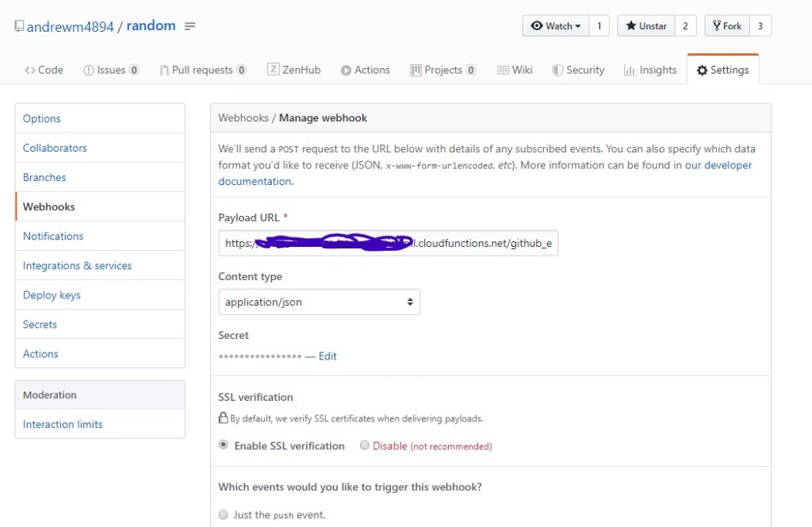Switch to the Actions tab
The width and height of the screenshot is (812, 527).
click(x=365, y=70)
